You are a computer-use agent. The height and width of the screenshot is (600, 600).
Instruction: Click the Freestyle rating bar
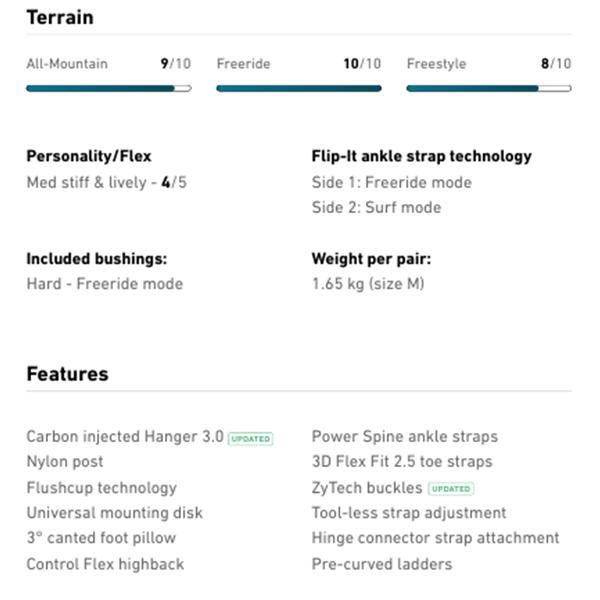pos(488,88)
